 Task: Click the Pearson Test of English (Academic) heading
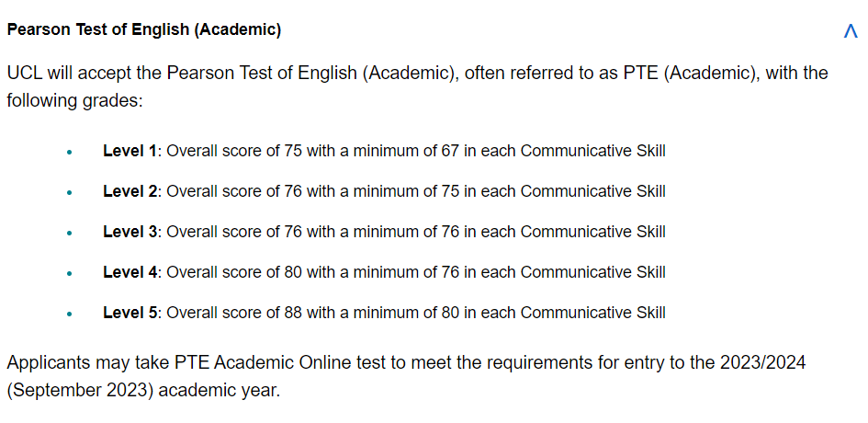(144, 29)
